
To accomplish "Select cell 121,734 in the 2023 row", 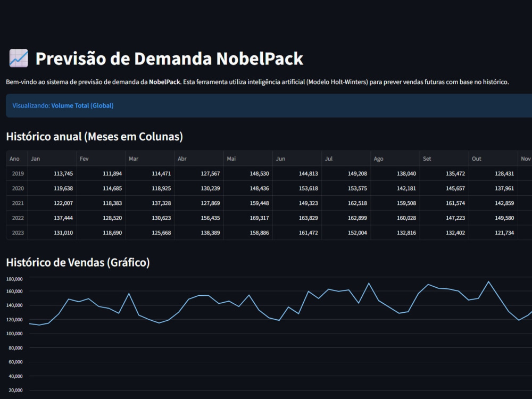I will (x=493, y=233).
